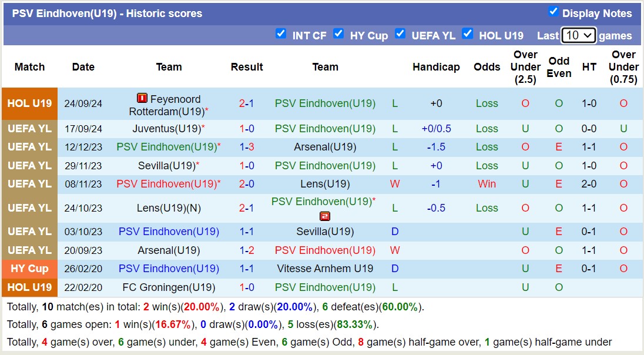The height and width of the screenshot is (355, 644).
Task: Click the red card icon under PSV Eindhoven in Lens match
Action: click(325, 216)
